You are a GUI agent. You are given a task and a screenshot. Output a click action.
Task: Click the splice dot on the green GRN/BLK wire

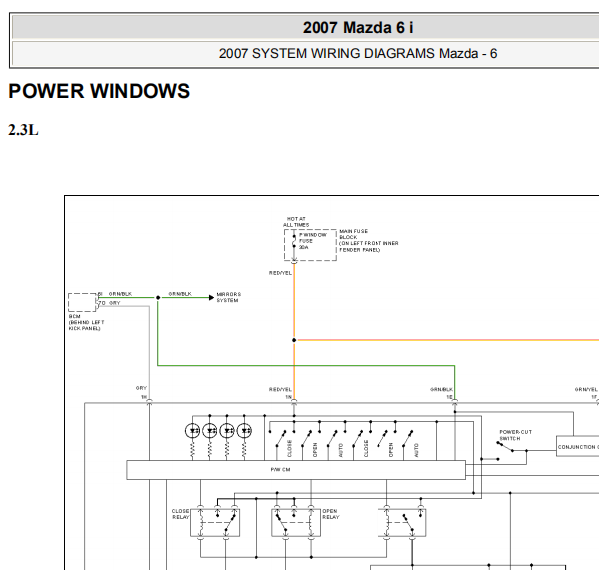tap(158, 298)
